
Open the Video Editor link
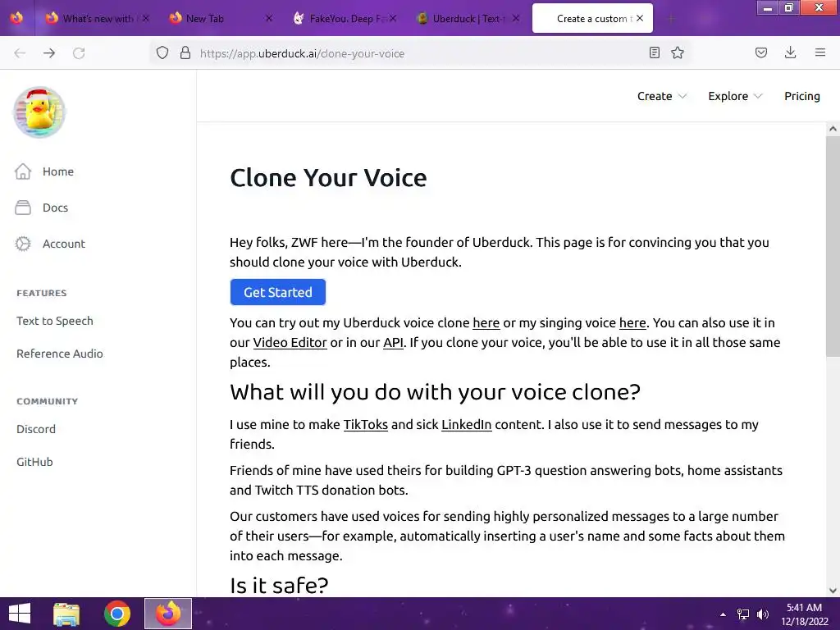[x=290, y=342]
